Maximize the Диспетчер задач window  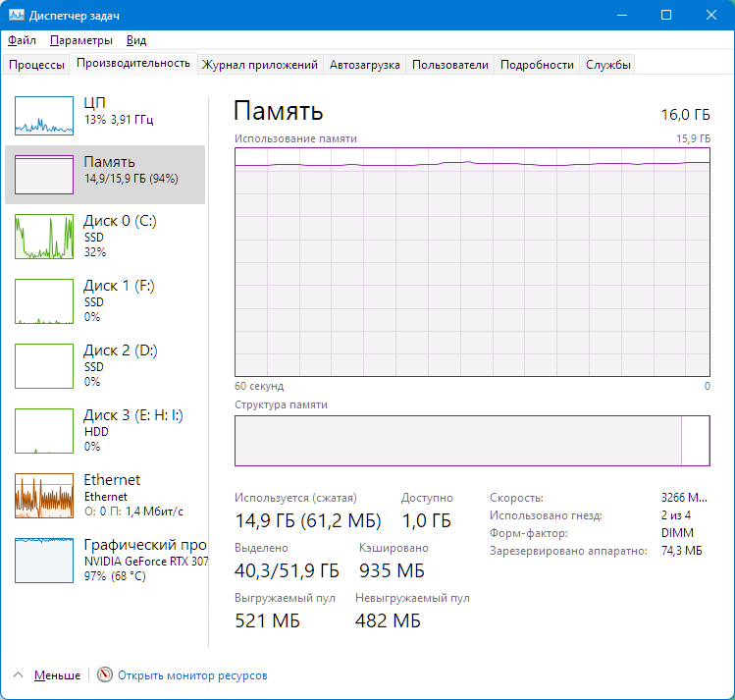coord(666,15)
